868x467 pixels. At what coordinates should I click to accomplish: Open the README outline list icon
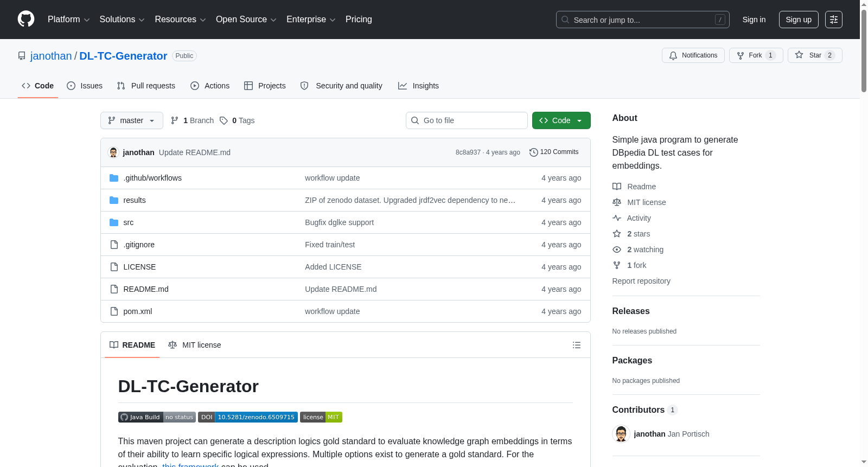pos(577,345)
